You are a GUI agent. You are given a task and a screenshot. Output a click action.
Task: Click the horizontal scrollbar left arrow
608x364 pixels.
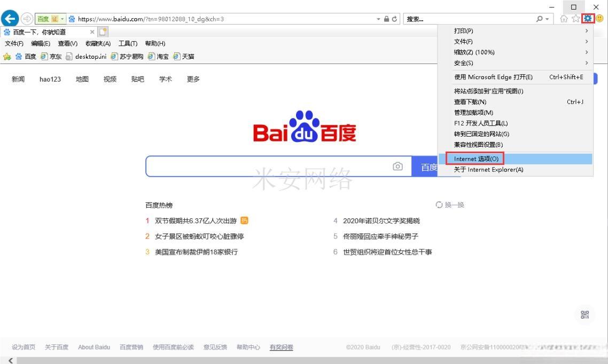pos(11,360)
